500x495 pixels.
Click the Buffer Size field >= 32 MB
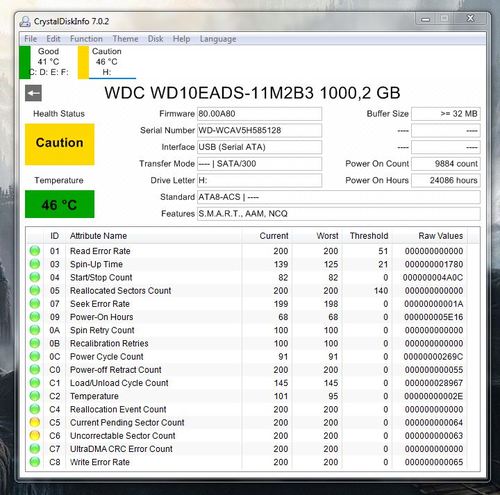point(446,114)
